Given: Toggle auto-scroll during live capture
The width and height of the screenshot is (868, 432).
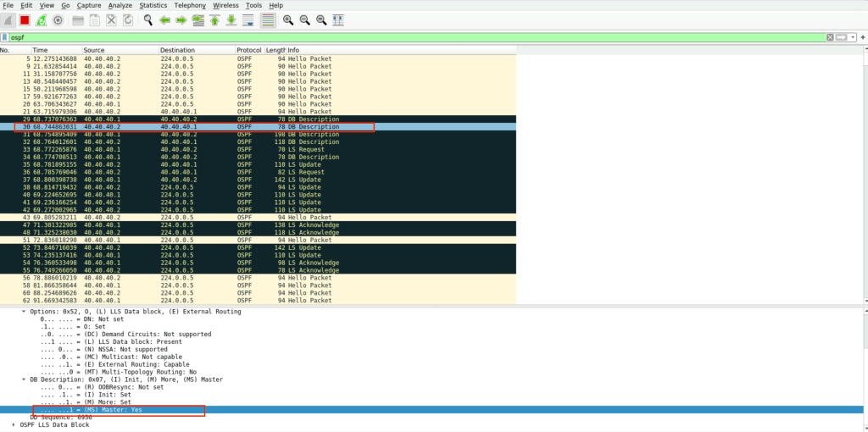Looking at the screenshot, I should [248, 19].
